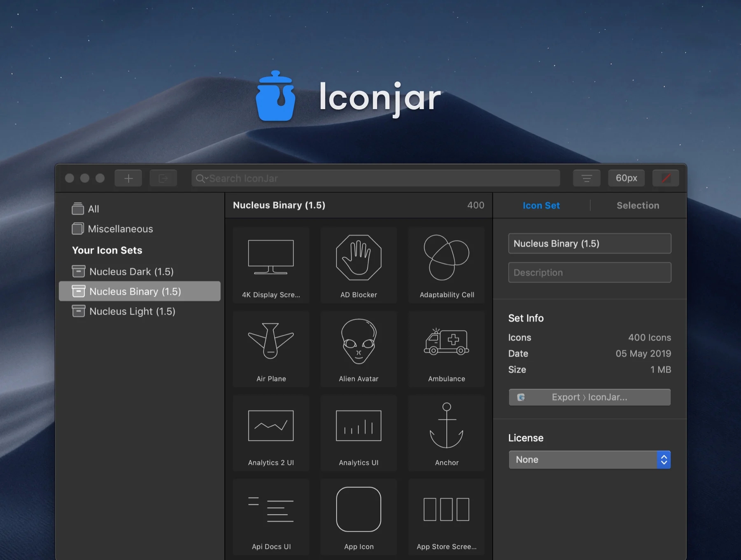Click the Iconjar jar logo
The image size is (741, 560).
pyautogui.click(x=275, y=96)
